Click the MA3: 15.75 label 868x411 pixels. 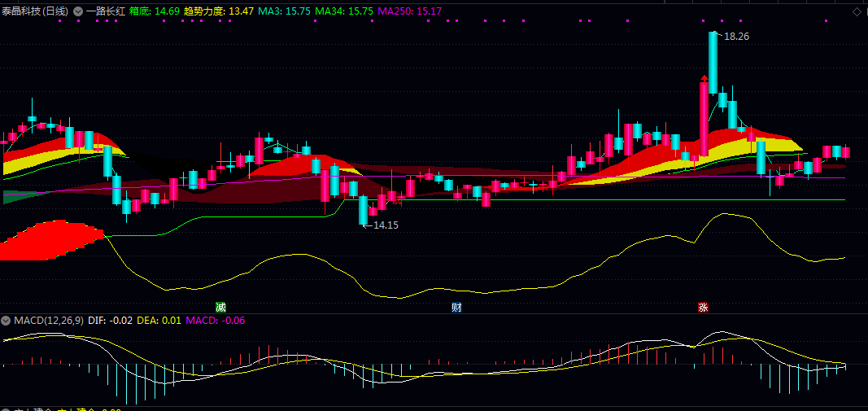pos(285,11)
